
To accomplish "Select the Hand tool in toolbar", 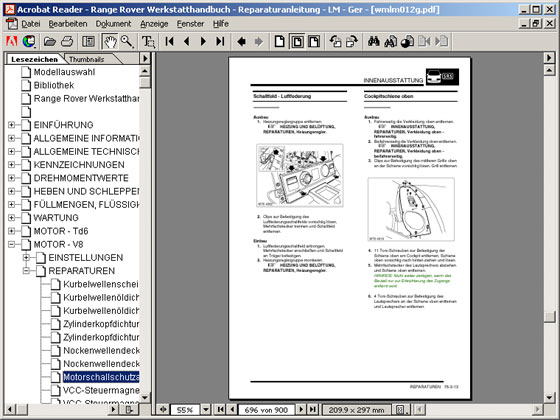I will [110, 41].
